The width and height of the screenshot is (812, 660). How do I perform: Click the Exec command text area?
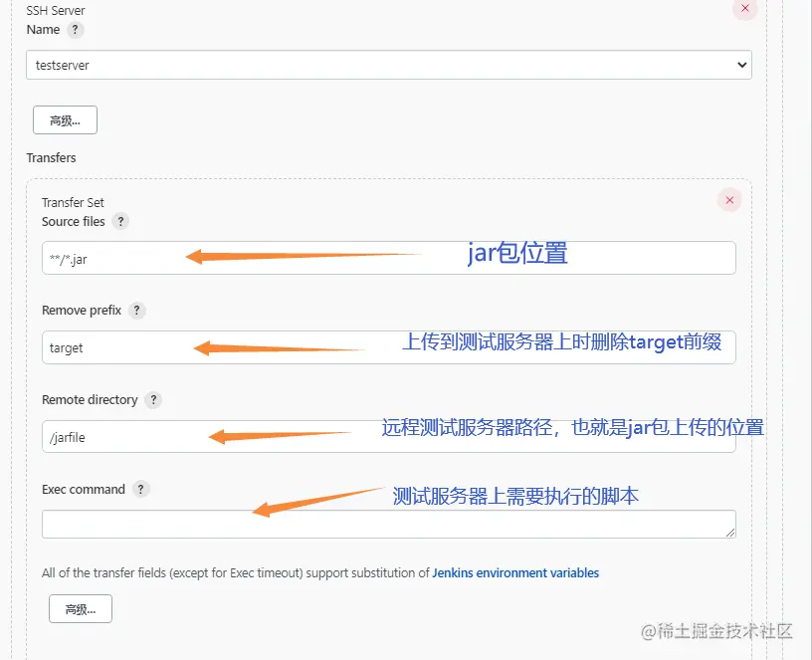coord(389,525)
